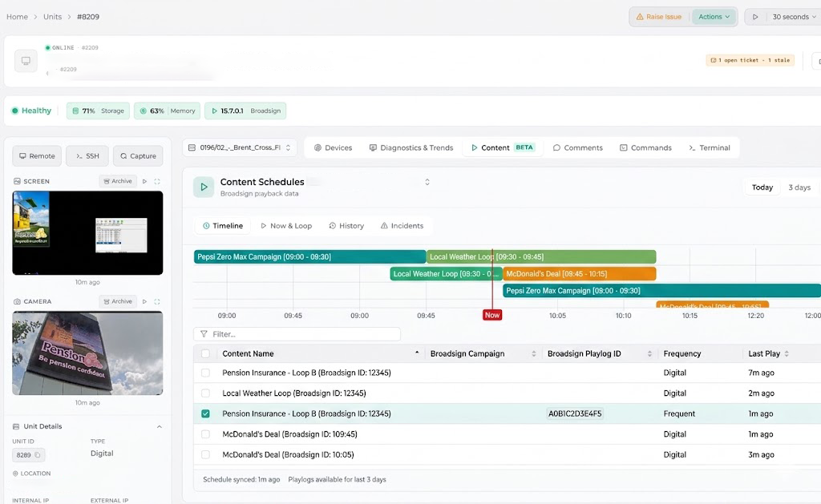
Task: Tick checkbox for McDonald's Deal ID 10:05
Action: coord(205,455)
